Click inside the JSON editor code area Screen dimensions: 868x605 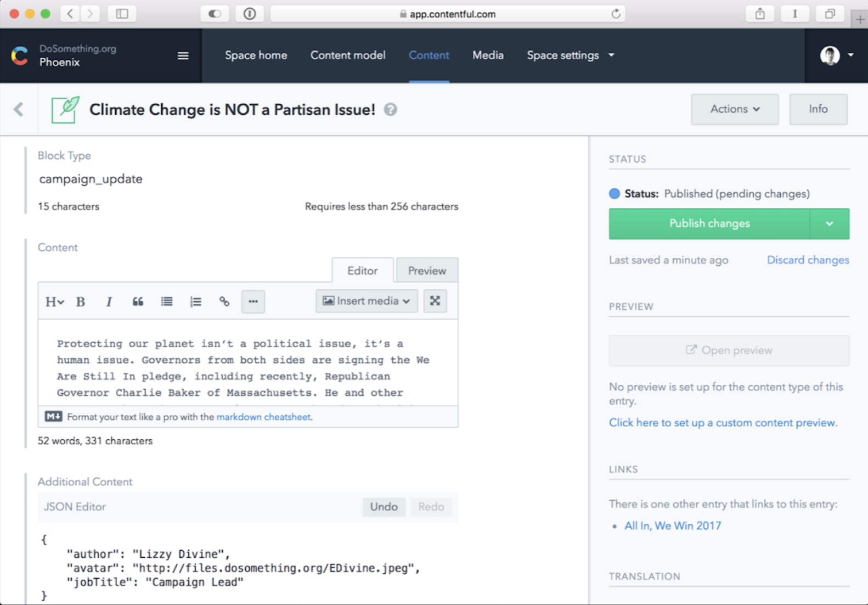248,568
